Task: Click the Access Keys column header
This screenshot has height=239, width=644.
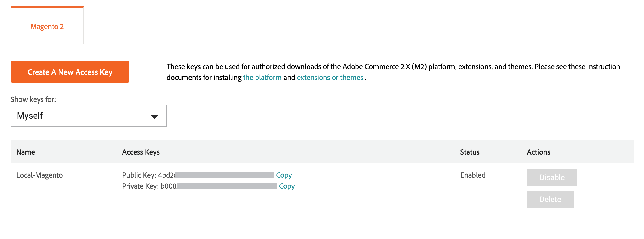Action: pyautogui.click(x=141, y=152)
